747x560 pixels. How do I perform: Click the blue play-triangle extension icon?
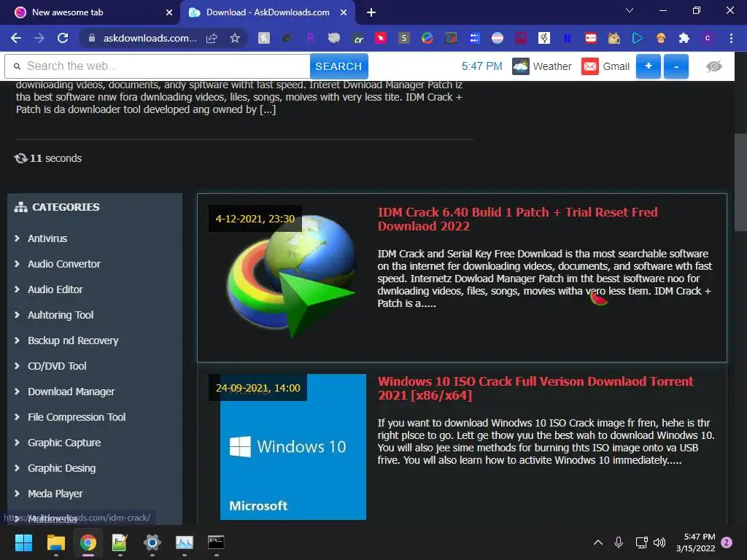638,38
